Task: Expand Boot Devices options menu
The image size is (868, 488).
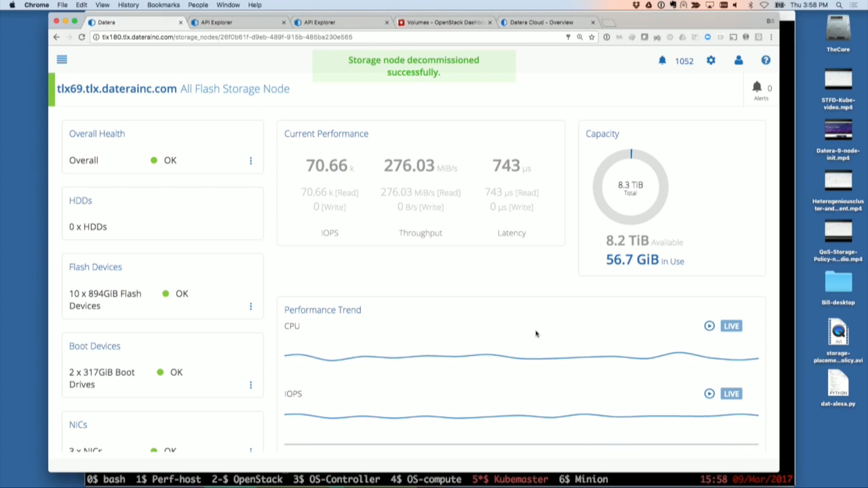Action: (251, 385)
